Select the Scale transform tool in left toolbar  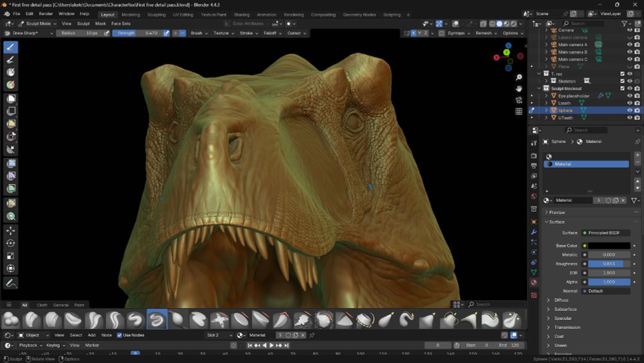(x=11, y=256)
